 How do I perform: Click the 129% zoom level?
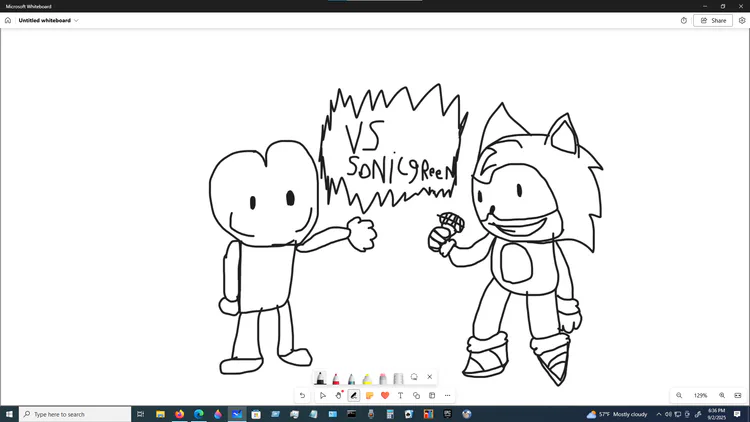[x=700, y=396]
